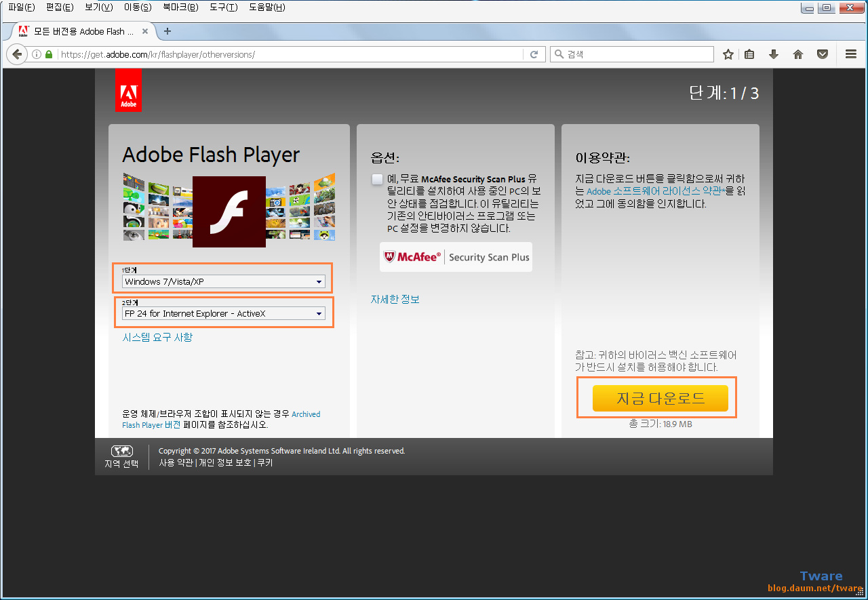Image resolution: width=868 pixels, height=600 pixels.
Task: Open the 북마크(B) menu
Action: coord(180,7)
